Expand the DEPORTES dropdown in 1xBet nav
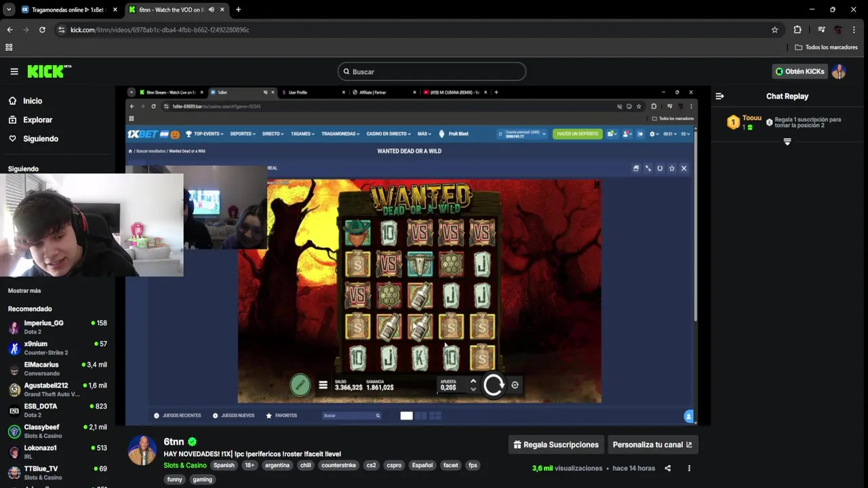868x488 pixels. pos(243,134)
